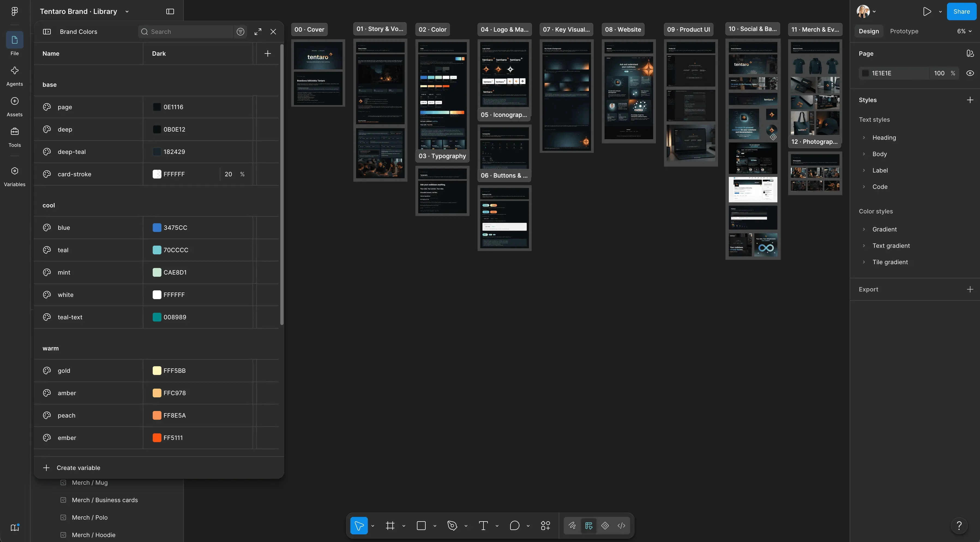Open the present options dropdown arrow
Image resolution: width=980 pixels, height=542 pixels.
[940, 11]
